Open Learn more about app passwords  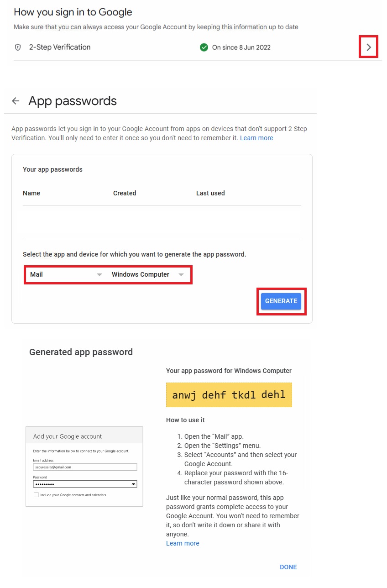256,138
